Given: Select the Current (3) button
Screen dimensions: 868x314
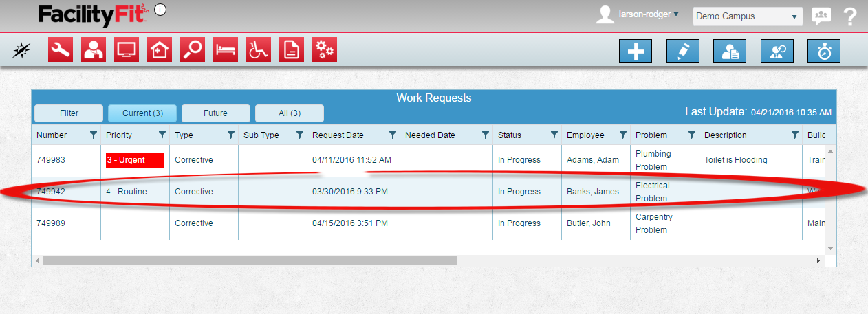Looking at the screenshot, I should pyautogui.click(x=142, y=113).
